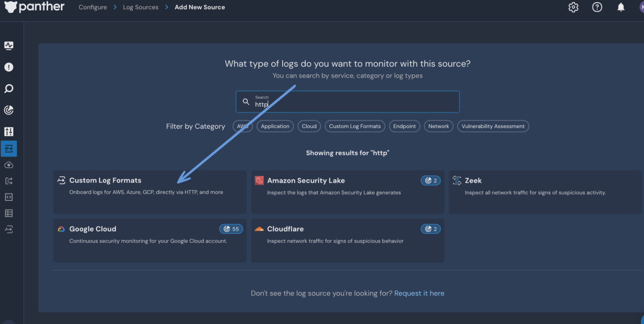644x324 pixels.
Task: Click the eye icon in sidebar
Action: click(x=9, y=165)
